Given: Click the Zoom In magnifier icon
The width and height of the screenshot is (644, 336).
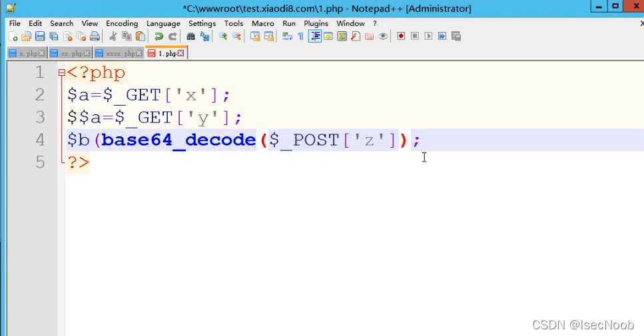Looking at the screenshot, I should tap(223, 37).
